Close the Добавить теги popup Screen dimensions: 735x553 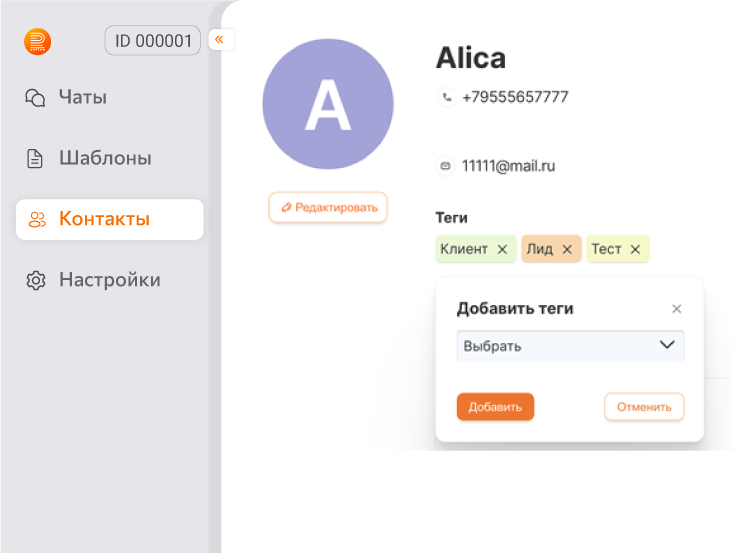click(676, 309)
